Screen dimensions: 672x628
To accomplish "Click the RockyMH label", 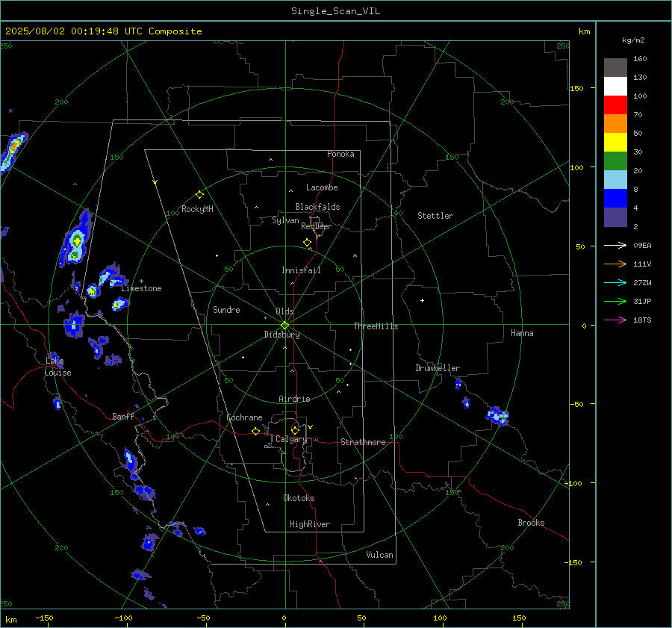I will pos(197,209).
